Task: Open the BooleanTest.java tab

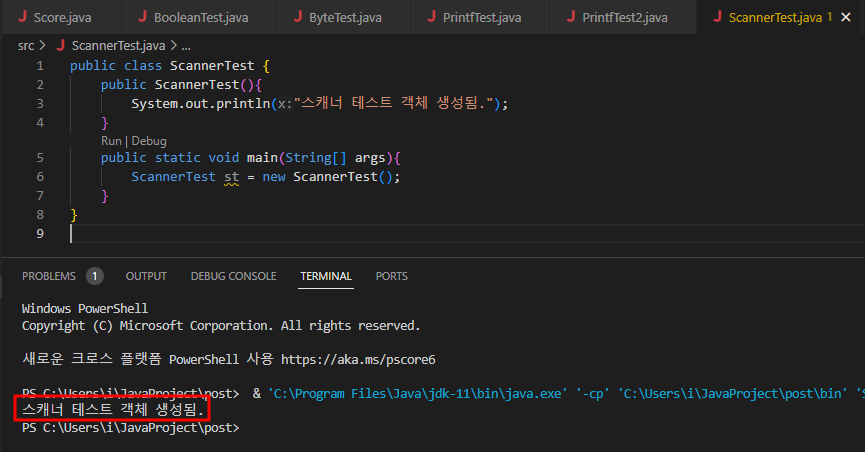Action: coord(199,17)
